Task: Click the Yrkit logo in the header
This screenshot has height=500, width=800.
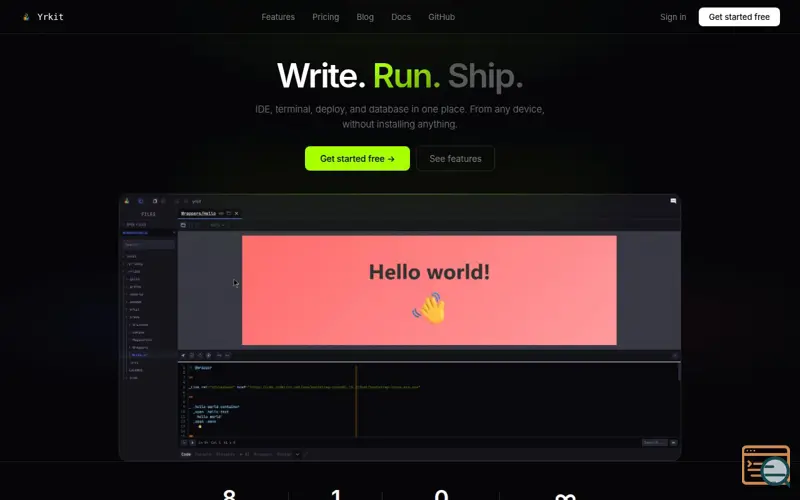Action: click(43, 17)
